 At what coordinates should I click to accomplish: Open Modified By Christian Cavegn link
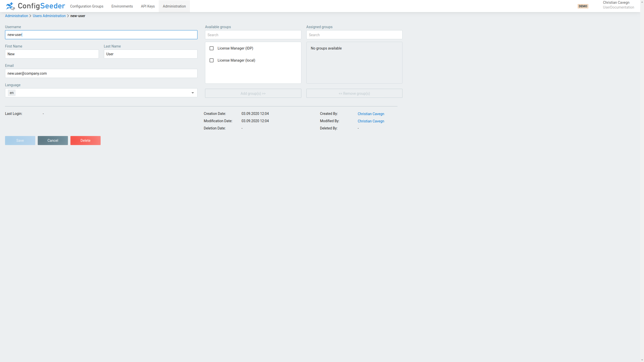[x=371, y=121]
